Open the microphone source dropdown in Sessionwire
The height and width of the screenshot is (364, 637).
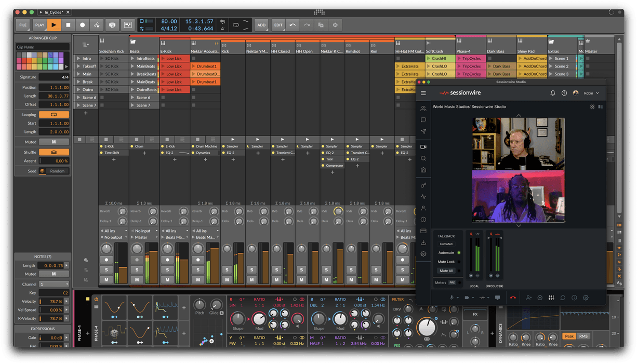point(457,298)
